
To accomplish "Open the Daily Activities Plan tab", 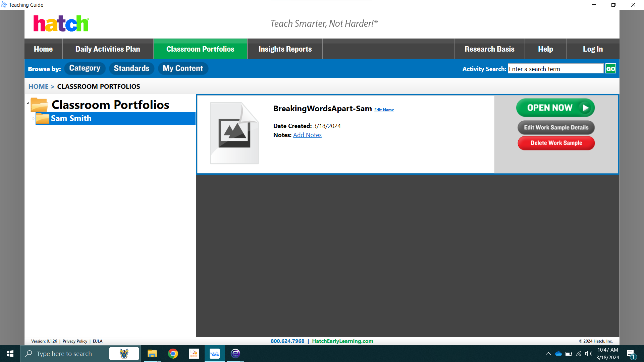I will (x=108, y=49).
